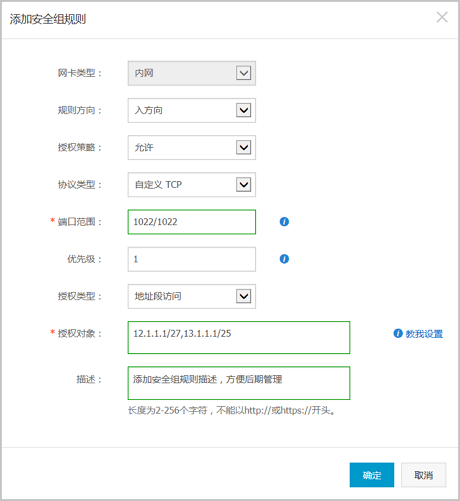Click the 授权策略 label
Image resolution: width=460 pixels, height=501 pixels.
tap(80, 147)
